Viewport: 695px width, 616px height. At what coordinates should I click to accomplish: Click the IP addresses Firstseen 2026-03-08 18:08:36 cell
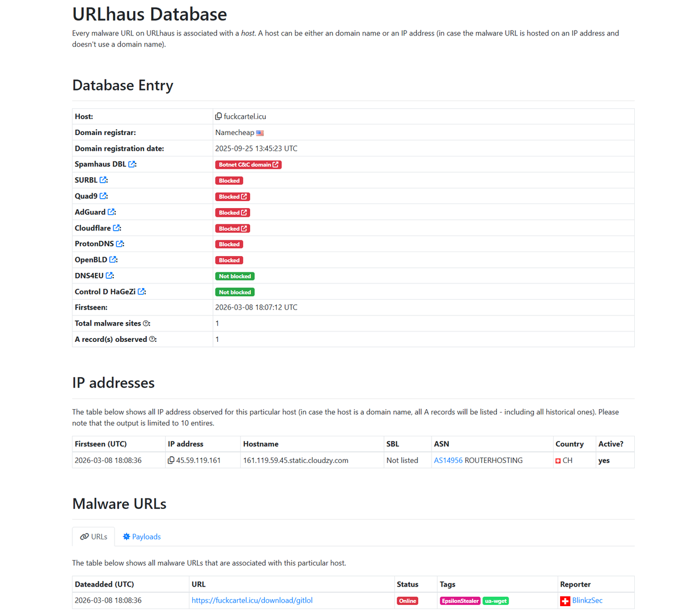(x=119, y=460)
